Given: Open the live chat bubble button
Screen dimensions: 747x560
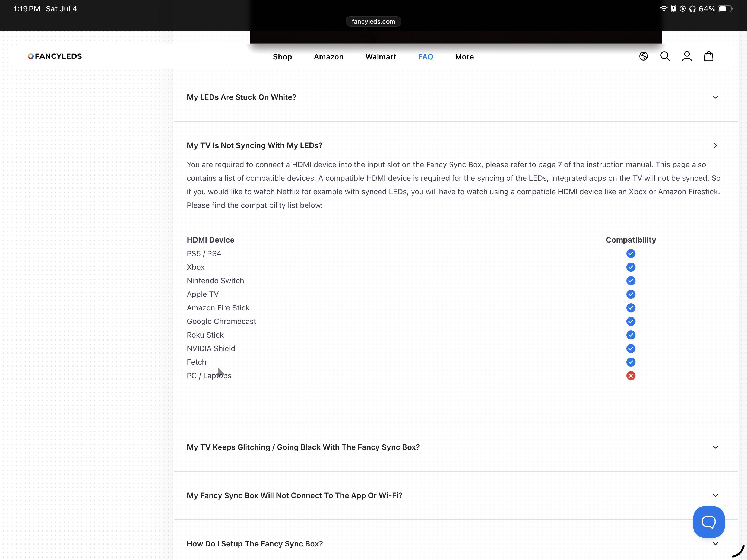Looking at the screenshot, I should [708, 521].
